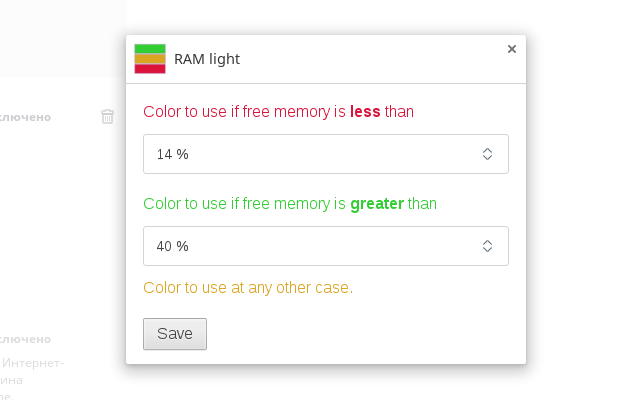The width and height of the screenshot is (640, 400).
Task: Click the bold word "less" in the red label
Action: click(x=365, y=111)
